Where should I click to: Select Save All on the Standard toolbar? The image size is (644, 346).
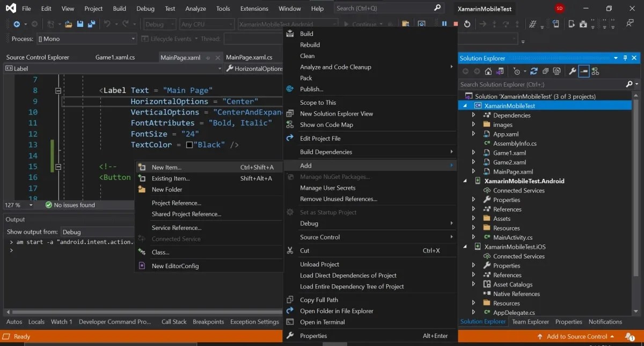[x=91, y=24]
